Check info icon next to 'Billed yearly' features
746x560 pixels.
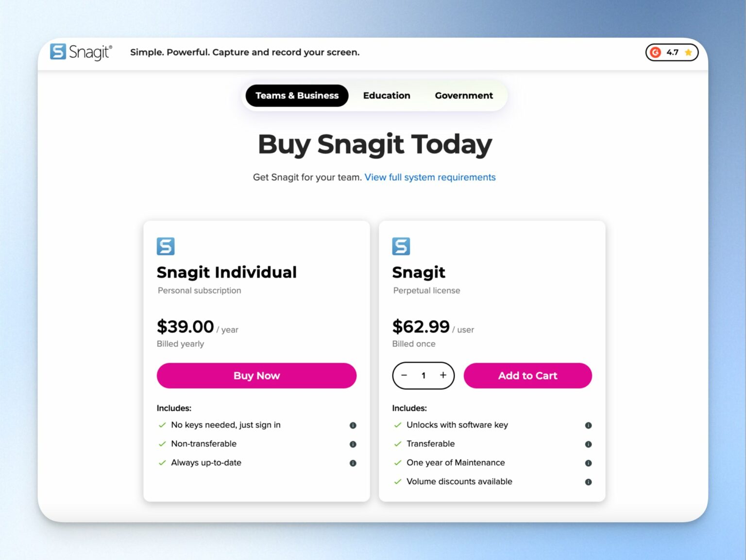353,425
